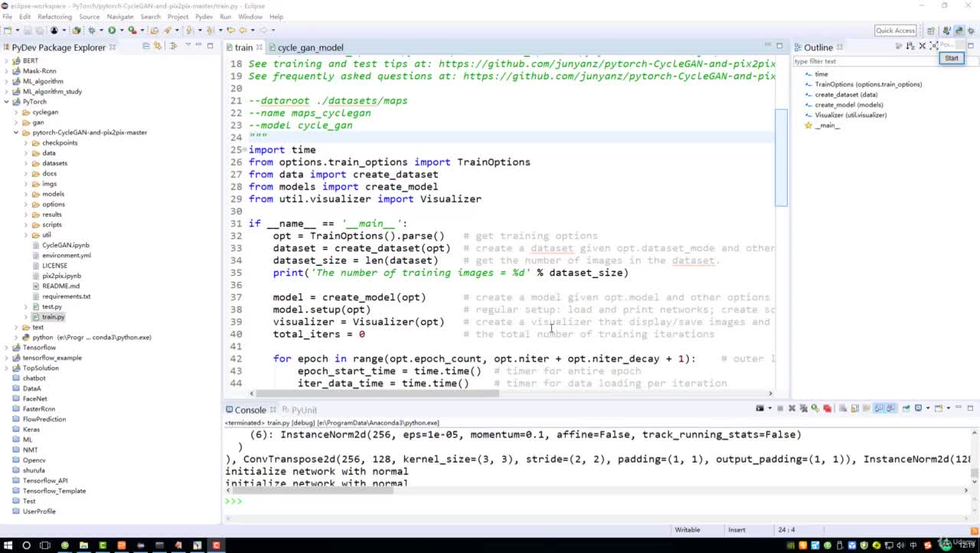Close the train editor tab
Screen dimensions: 980x553
260,47
